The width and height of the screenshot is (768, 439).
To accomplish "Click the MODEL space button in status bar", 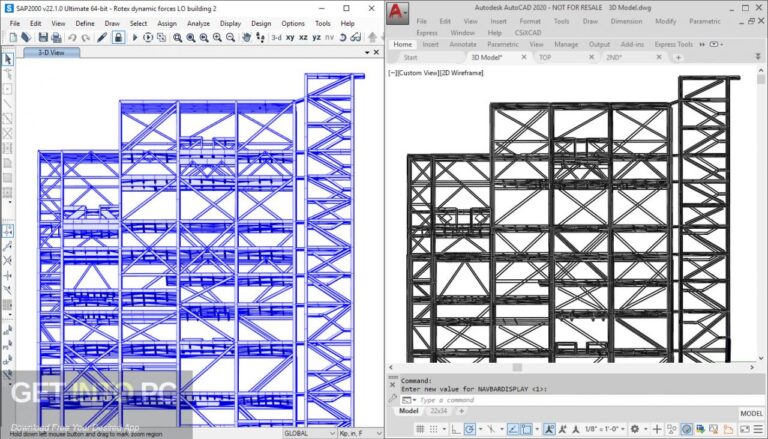I will (x=751, y=414).
